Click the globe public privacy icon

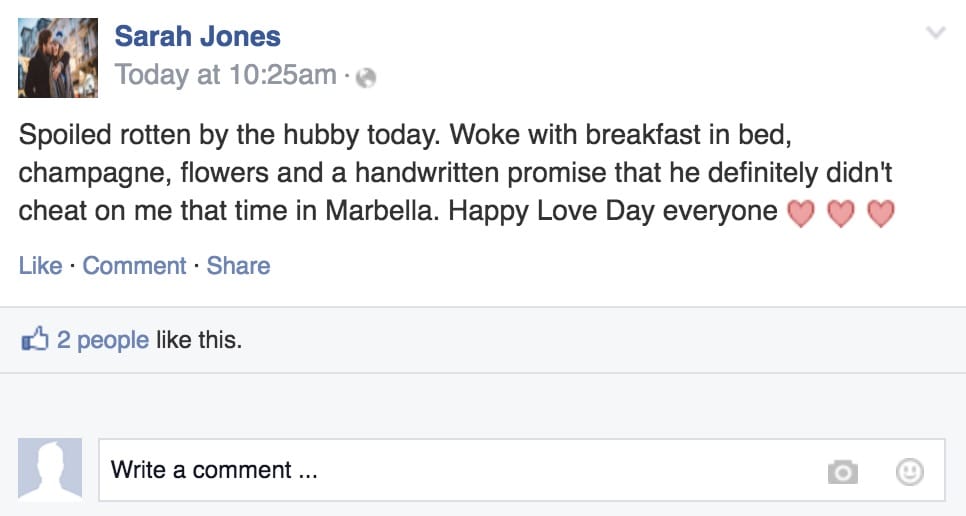(x=366, y=78)
